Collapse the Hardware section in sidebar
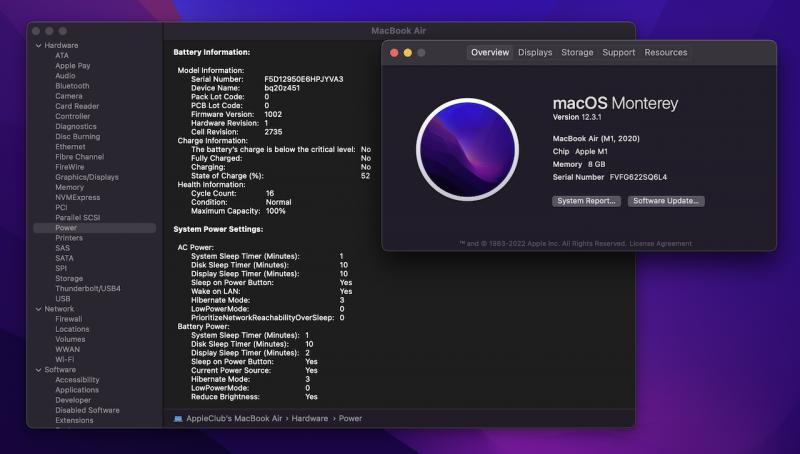Image resolution: width=800 pixels, height=454 pixels. (x=38, y=45)
